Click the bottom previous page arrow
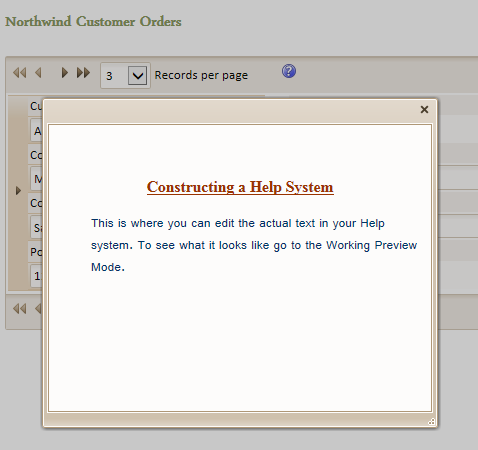The width and height of the screenshot is (478, 450). [x=38, y=308]
